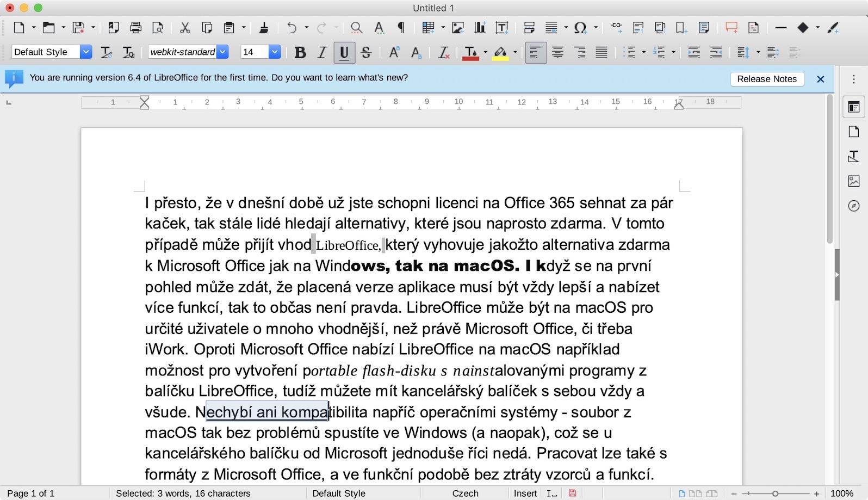Screen dimensions: 868x500
Task: Toggle formatting marks pilcrow
Action: pyautogui.click(x=401, y=28)
